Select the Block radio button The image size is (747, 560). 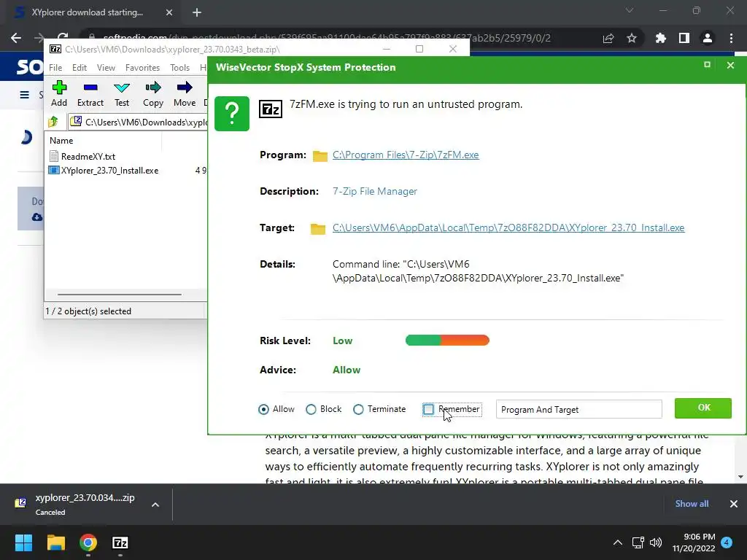[x=311, y=410]
